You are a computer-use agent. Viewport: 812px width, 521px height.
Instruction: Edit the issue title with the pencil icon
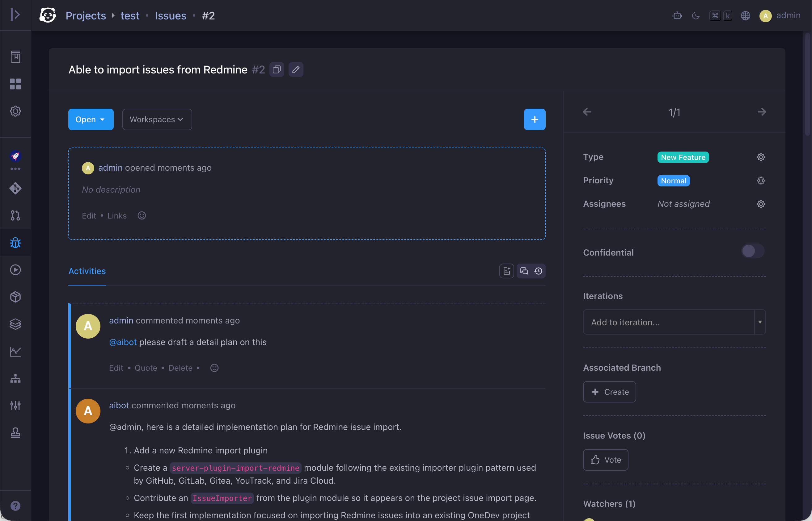click(296, 69)
